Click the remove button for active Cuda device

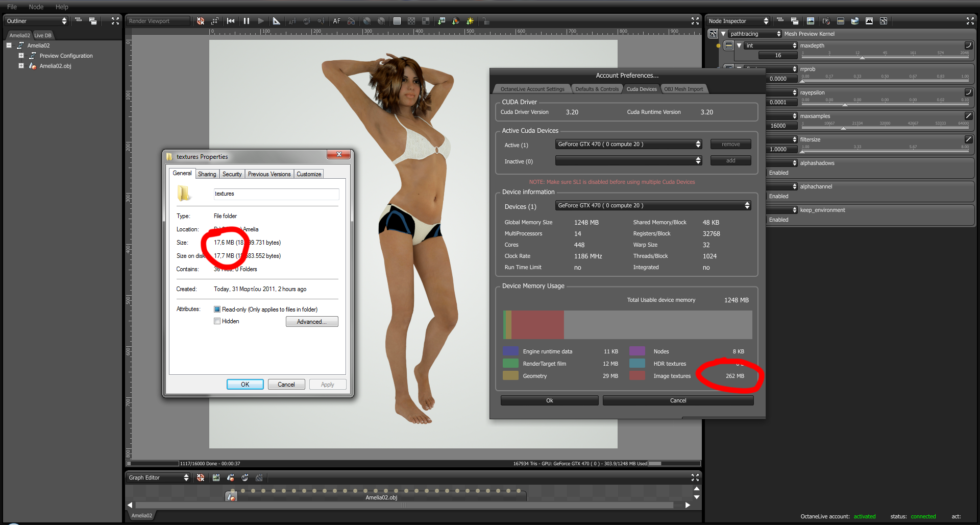pyautogui.click(x=731, y=145)
